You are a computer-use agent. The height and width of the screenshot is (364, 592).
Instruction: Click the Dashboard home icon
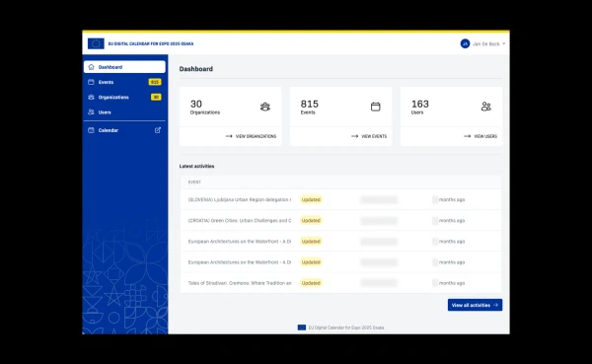[91, 67]
